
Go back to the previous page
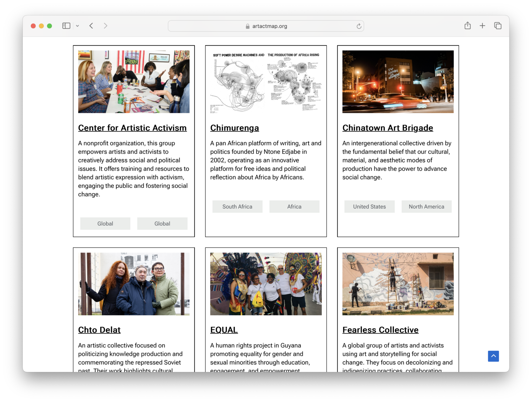pyautogui.click(x=91, y=26)
